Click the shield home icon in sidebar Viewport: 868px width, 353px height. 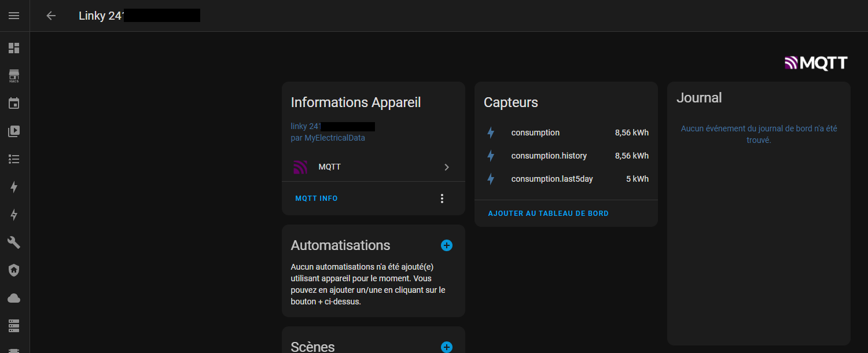tap(14, 270)
